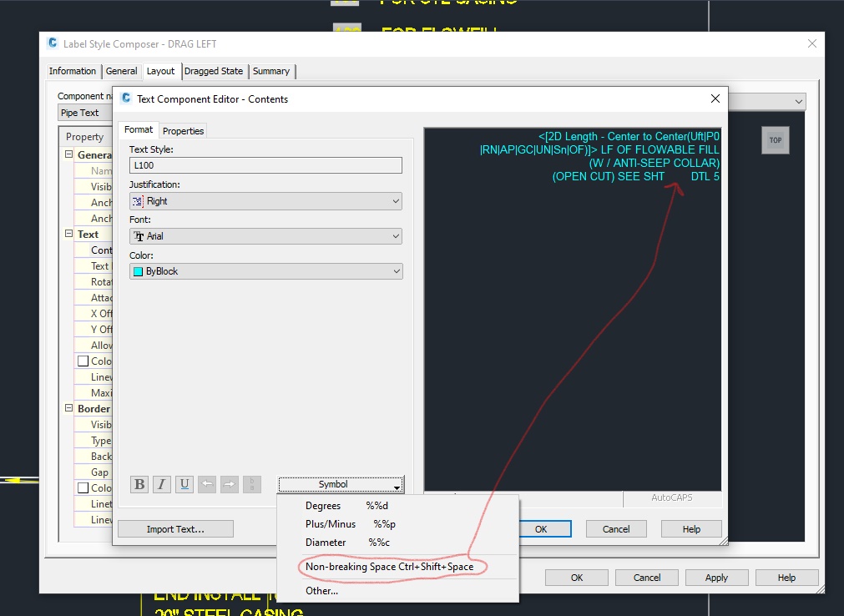
Task: Open the Font dropdown showing Arial
Action: tap(266, 236)
